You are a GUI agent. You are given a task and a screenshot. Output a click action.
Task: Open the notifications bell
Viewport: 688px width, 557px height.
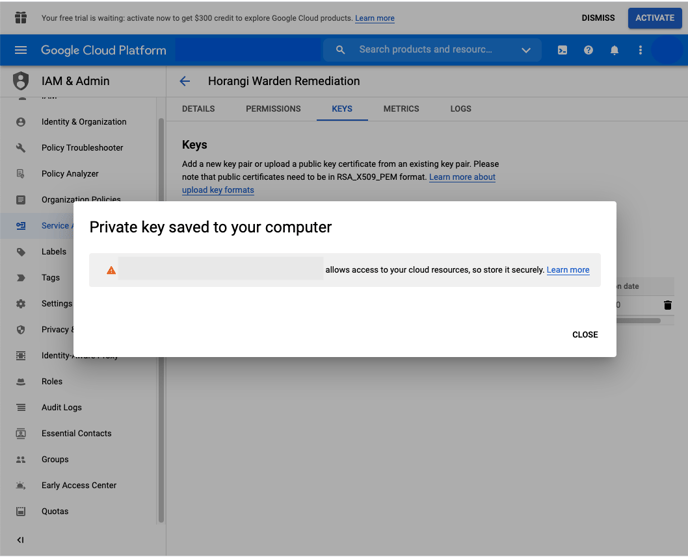pos(614,50)
